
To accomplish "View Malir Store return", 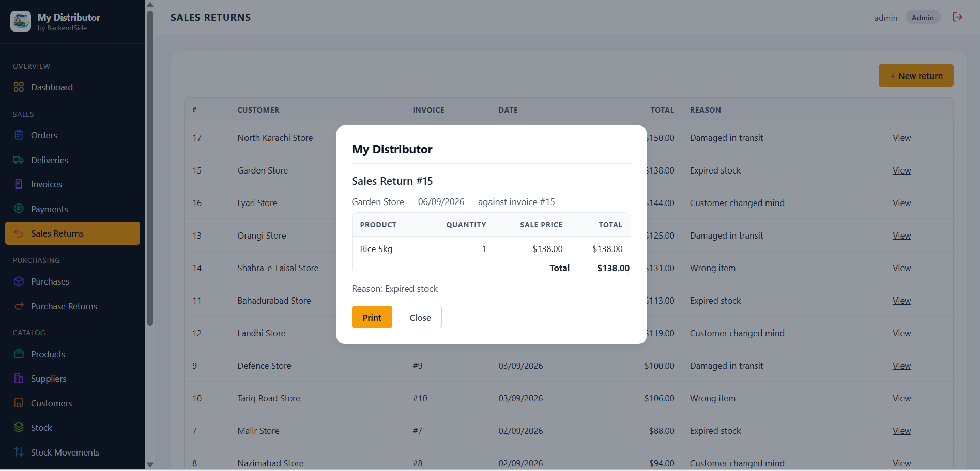I will (x=901, y=431).
